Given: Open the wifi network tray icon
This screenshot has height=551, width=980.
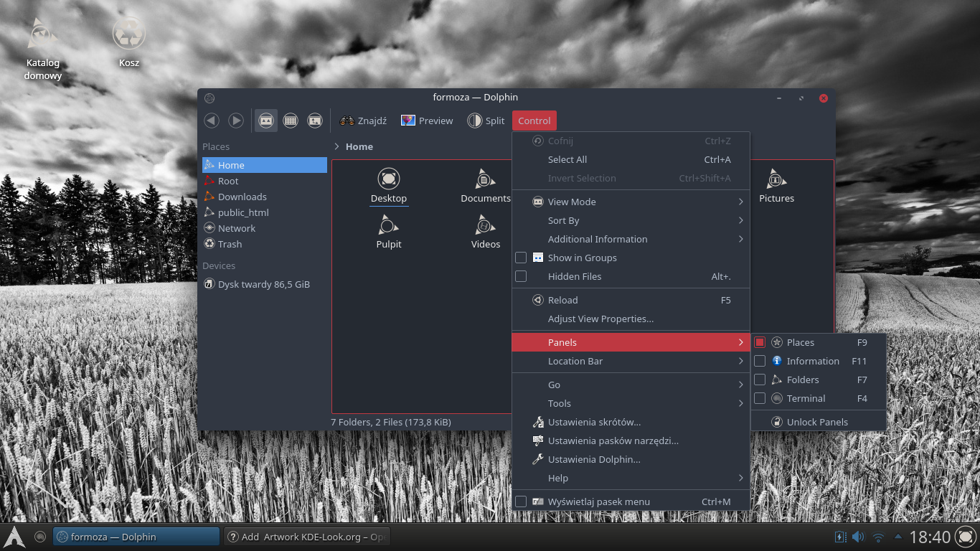Looking at the screenshot, I should pos(878,537).
